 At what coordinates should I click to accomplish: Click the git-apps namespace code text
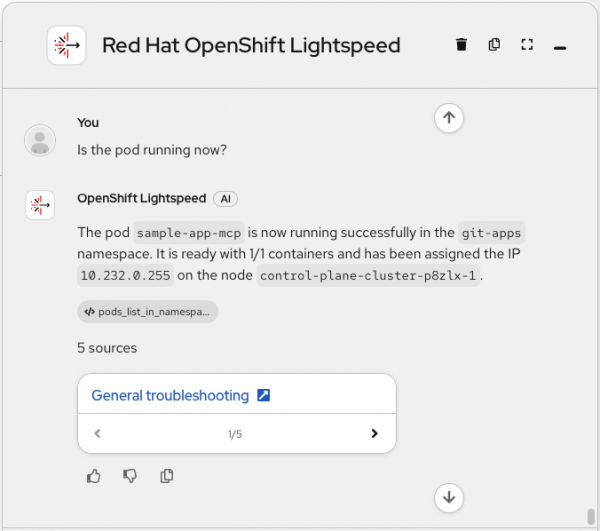point(491,233)
